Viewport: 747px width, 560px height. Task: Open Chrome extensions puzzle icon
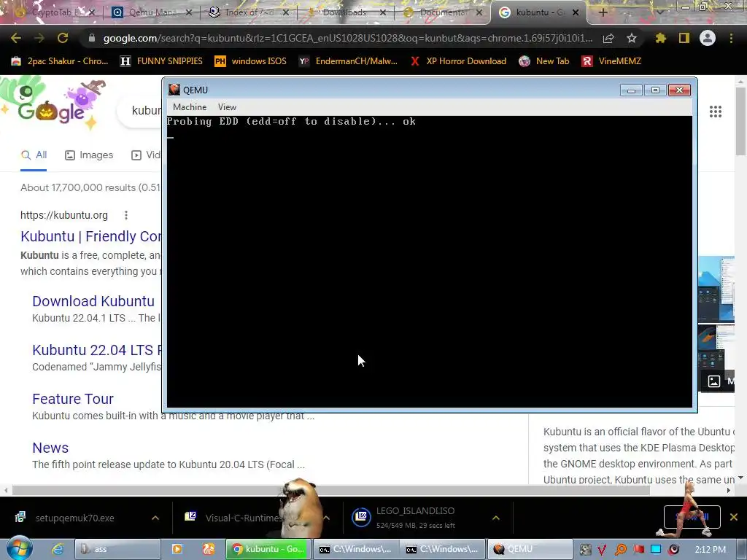pos(660,38)
